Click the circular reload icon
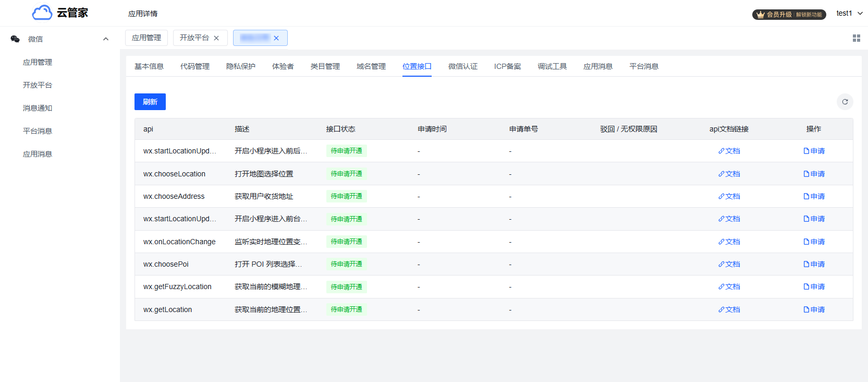This screenshot has height=382, width=868. [845, 102]
